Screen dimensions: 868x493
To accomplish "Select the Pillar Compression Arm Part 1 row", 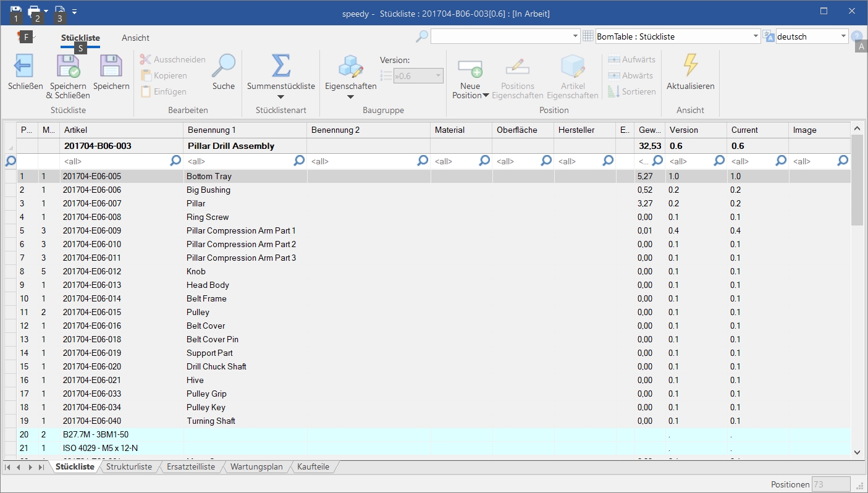I will 241,231.
